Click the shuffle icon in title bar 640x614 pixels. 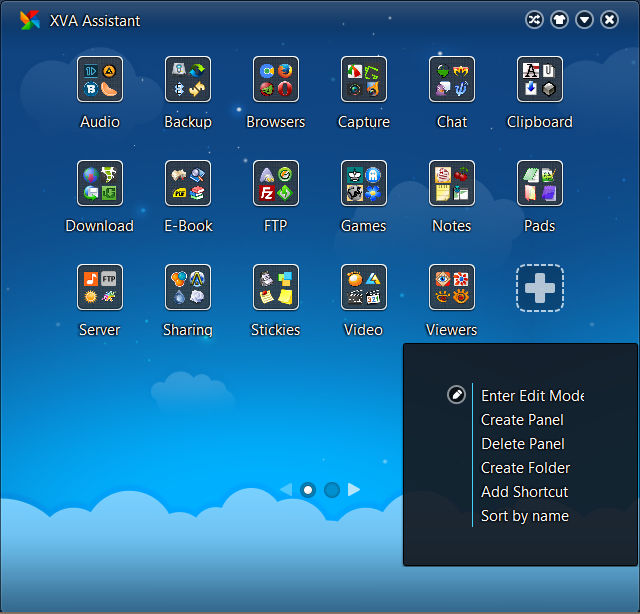click(x=534, y=20)
